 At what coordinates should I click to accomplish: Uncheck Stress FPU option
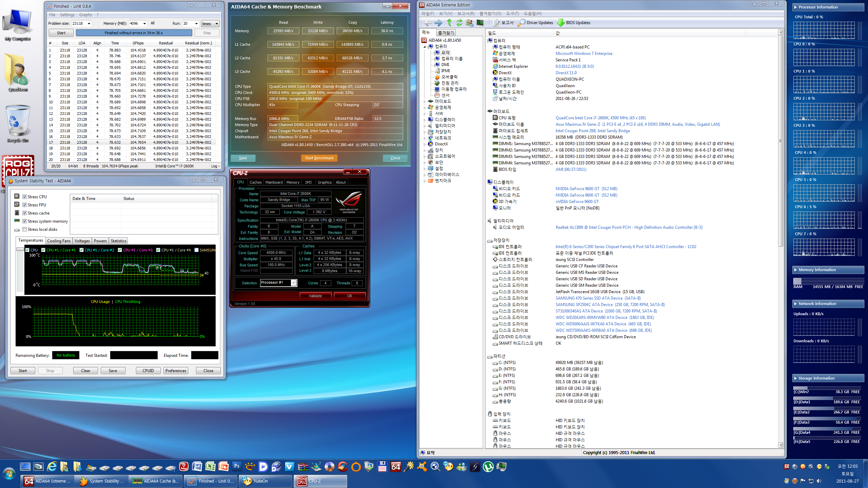click(x=24, y=205)
